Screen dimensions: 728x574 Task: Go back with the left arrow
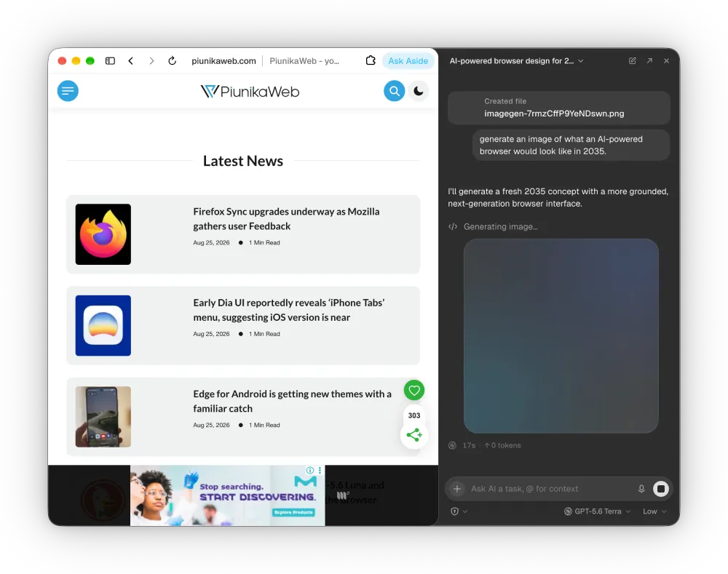click(x=131, y=61)
